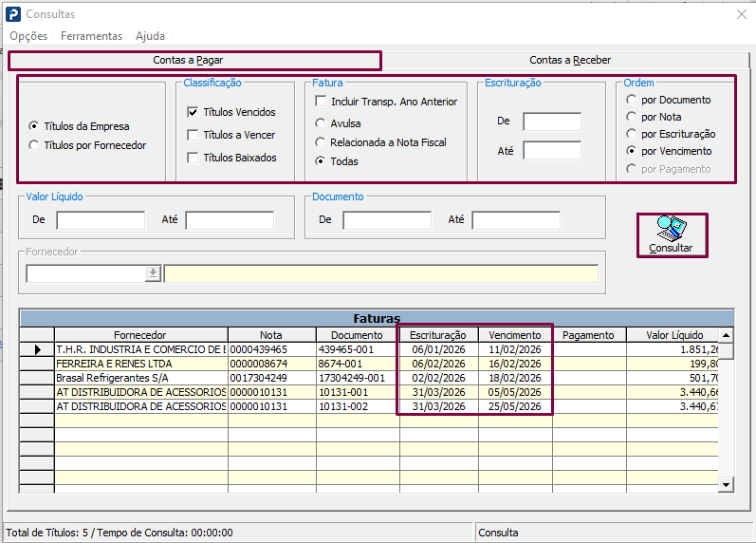Viewport: 756px width, 543px height.
Task: Click the Consultas app icon in title bar
Action: [x=13, y=14]
